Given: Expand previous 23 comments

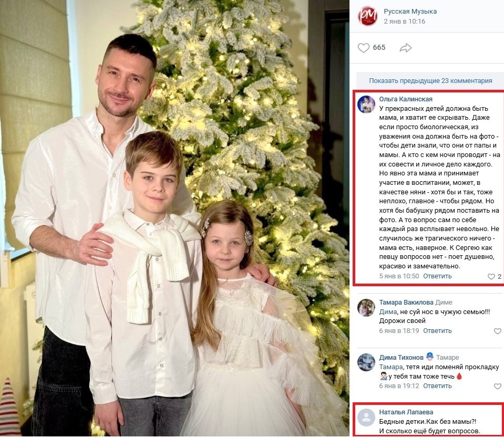Looking at the screenshot, I should [x=430, y=80].
